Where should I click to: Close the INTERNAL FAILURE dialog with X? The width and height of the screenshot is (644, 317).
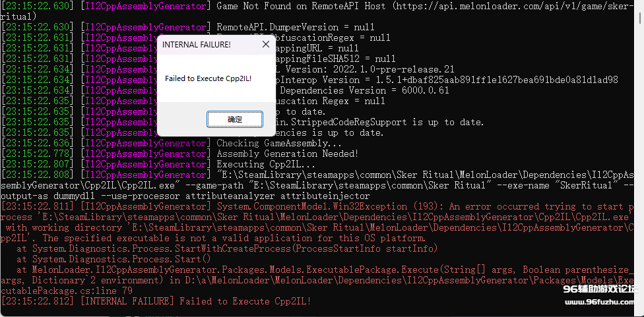[x=266, y=44]
